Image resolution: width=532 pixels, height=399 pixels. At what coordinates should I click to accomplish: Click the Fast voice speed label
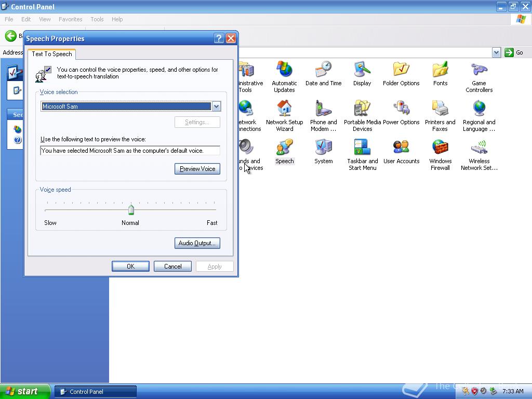click(x=212, y=223)
